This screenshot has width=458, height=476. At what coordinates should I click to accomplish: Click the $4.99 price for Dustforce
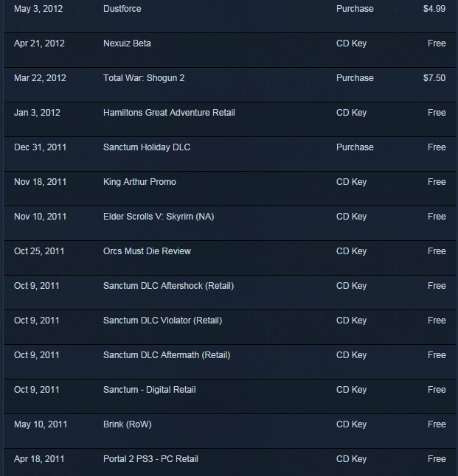point(434,9)
